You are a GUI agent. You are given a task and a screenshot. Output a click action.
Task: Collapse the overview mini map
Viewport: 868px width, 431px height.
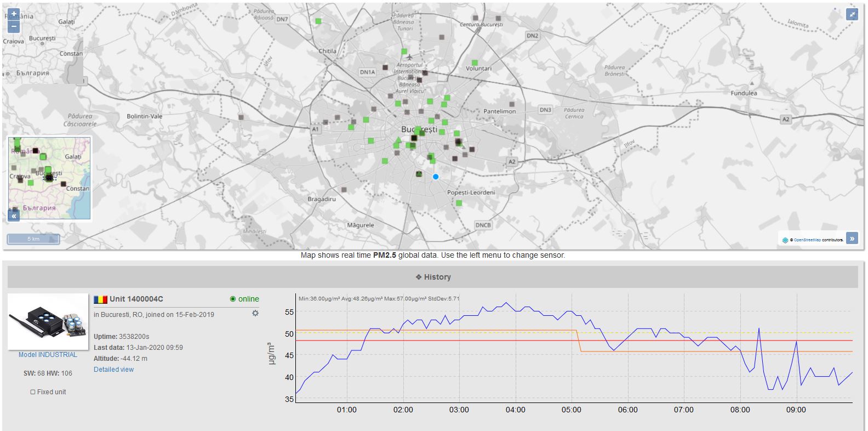click(14, 216)
